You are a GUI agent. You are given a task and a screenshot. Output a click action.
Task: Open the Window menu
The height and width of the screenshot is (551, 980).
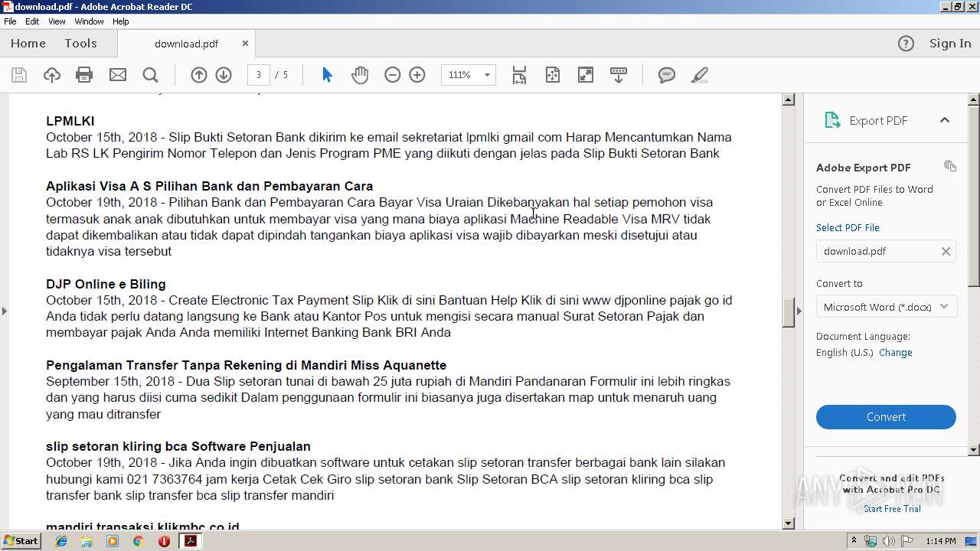89,21
